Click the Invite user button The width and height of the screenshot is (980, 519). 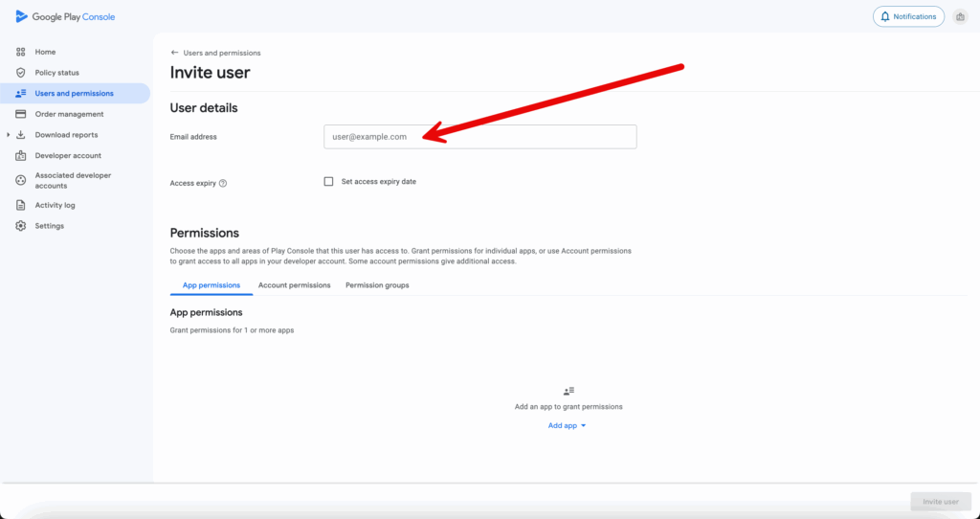(x=941, y=502)
